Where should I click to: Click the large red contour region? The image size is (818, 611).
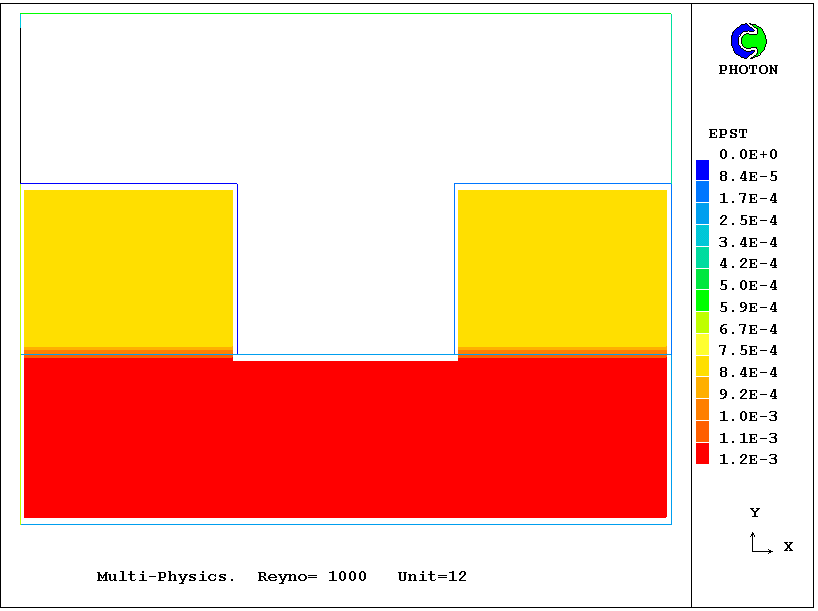(345, 438)
